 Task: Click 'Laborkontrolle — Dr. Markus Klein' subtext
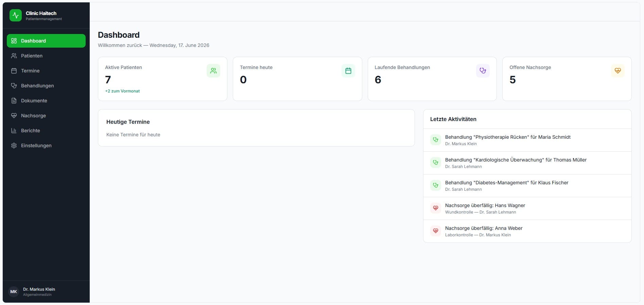point(478,235)
